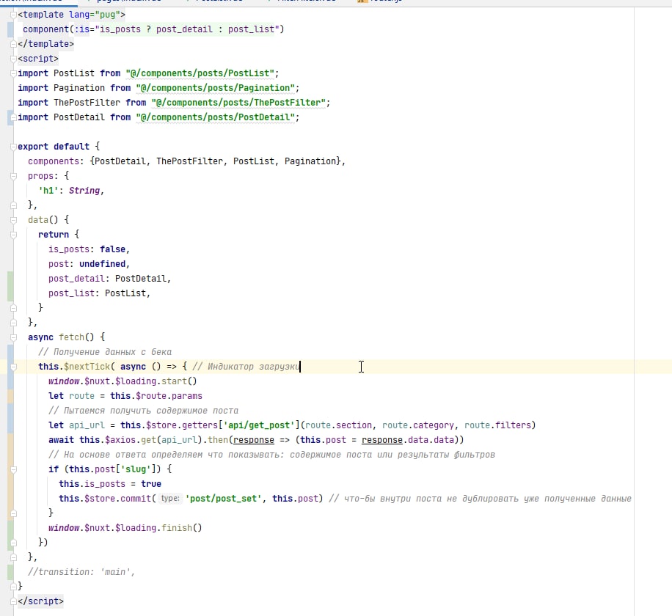Click 'await this.$axios.get(api_url)' expression
Screen dimensions: 672x616
pyautogui.click(x=125, y=440)
